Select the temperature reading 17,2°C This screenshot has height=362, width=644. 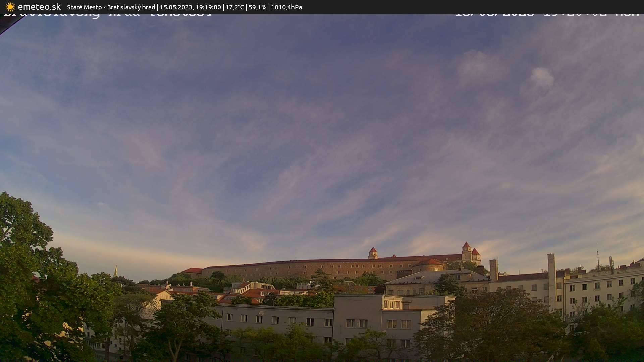pos(236,7)
